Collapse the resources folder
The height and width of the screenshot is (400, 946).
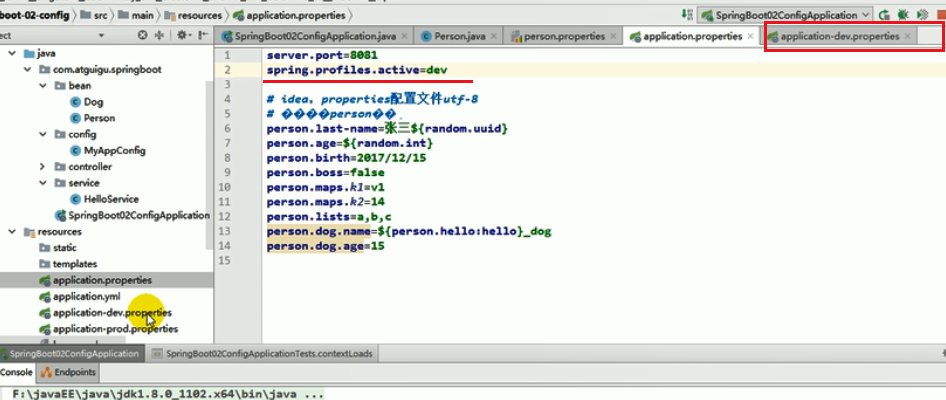(11, 232)
